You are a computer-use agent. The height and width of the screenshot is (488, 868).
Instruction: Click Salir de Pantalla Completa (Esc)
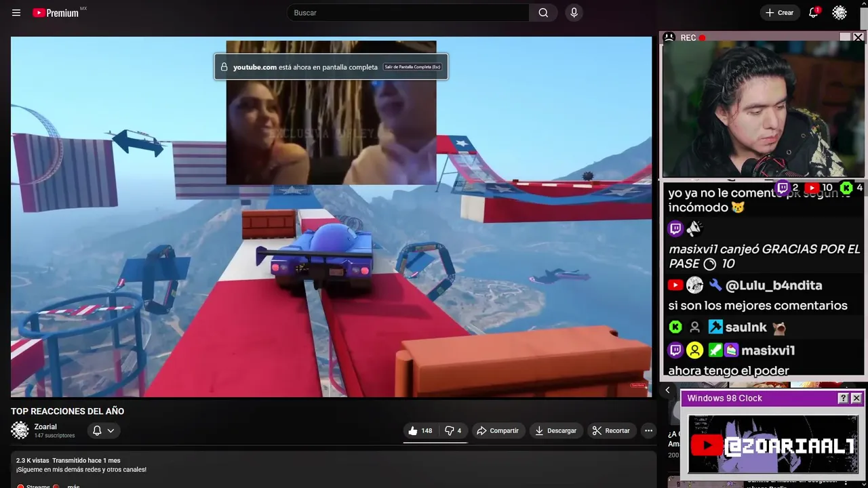[x=412, y=67]
